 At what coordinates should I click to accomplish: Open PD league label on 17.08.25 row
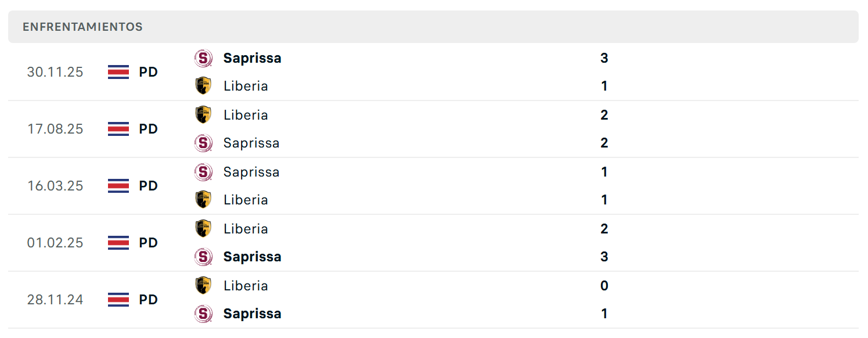click(149, 129)
